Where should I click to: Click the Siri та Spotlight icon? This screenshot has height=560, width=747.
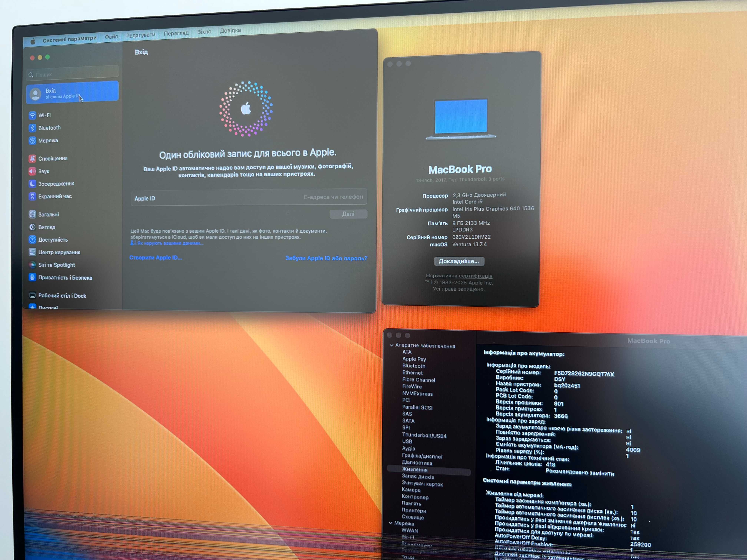(32, 265)
